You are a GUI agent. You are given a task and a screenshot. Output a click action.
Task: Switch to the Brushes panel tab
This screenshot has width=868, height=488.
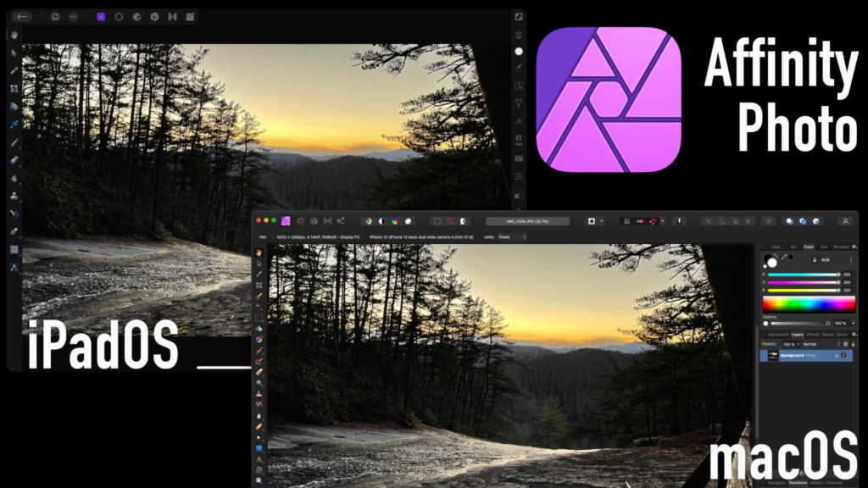(x=841, y=247)
